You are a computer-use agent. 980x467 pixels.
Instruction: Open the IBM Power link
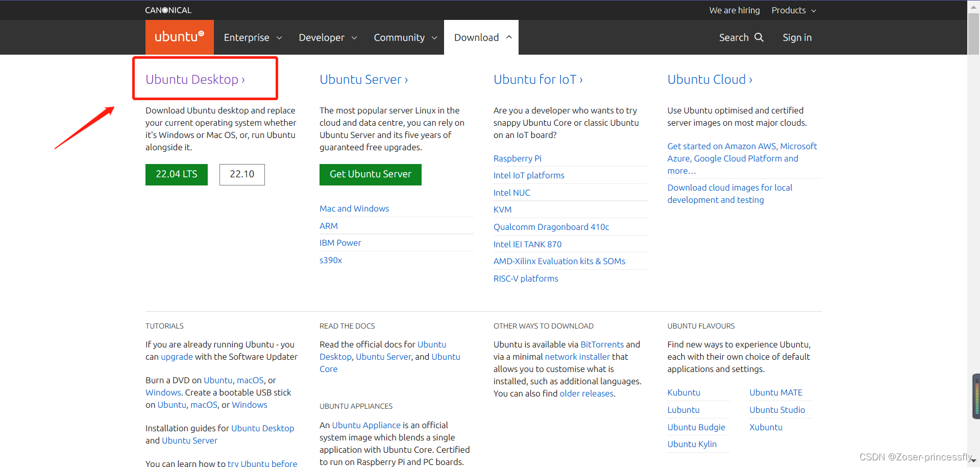tap(340, 243)
